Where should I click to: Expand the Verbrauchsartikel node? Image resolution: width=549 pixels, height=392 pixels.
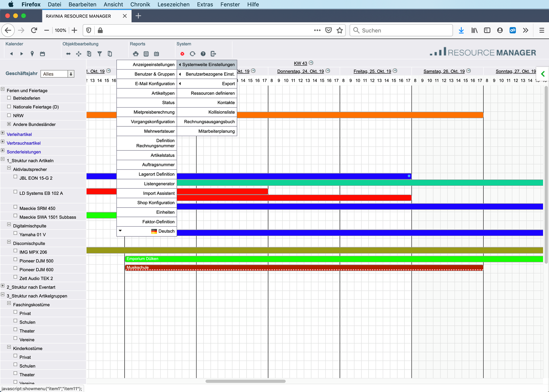(3, 142)
